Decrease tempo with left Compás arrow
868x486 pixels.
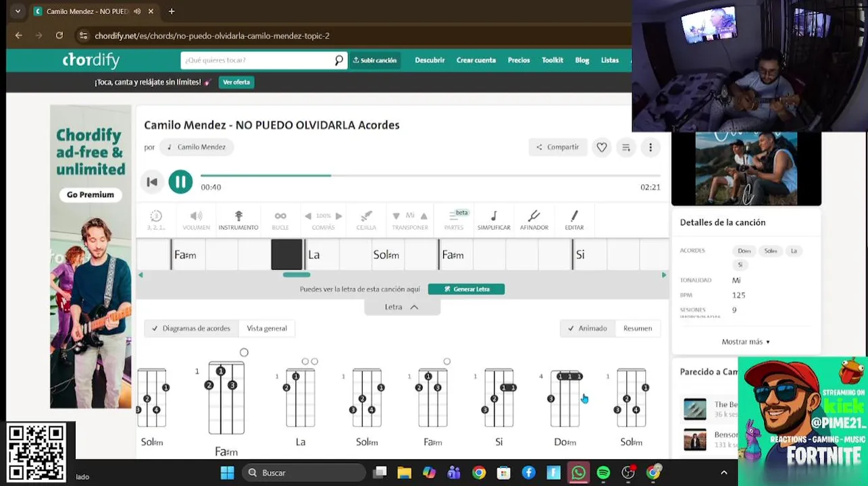click(x=308, y=216)
